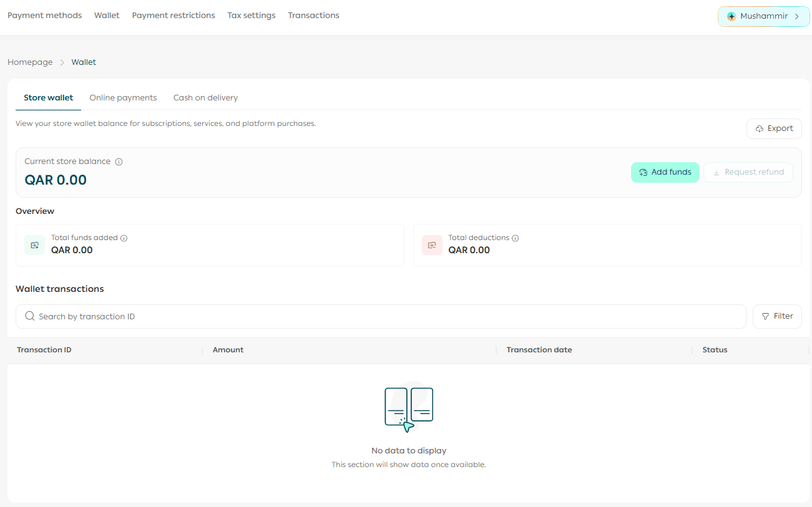Click the Request refund button
812x507 pixels.
[748, 172]
